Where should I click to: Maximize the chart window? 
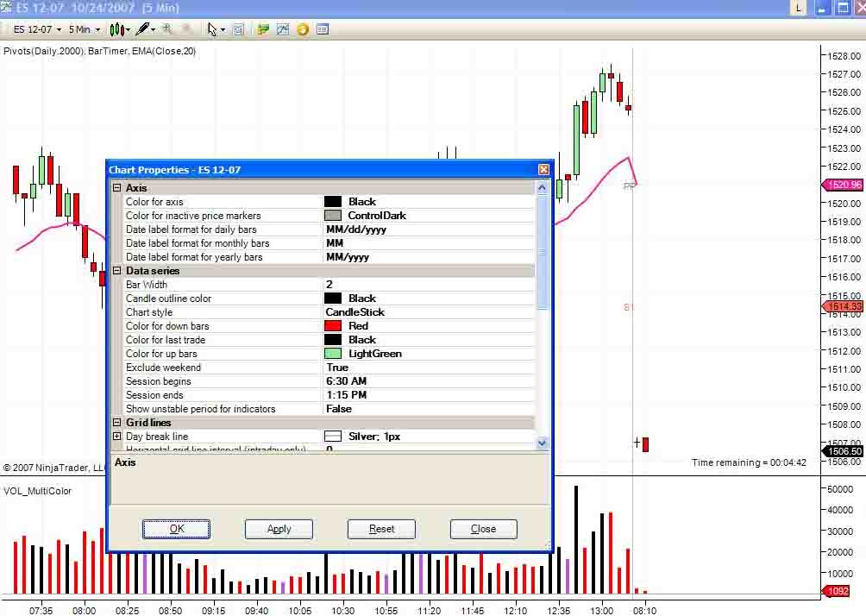pos(843,8)
